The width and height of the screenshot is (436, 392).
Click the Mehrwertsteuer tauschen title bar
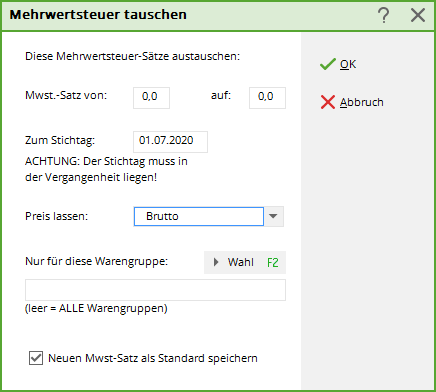187,15
